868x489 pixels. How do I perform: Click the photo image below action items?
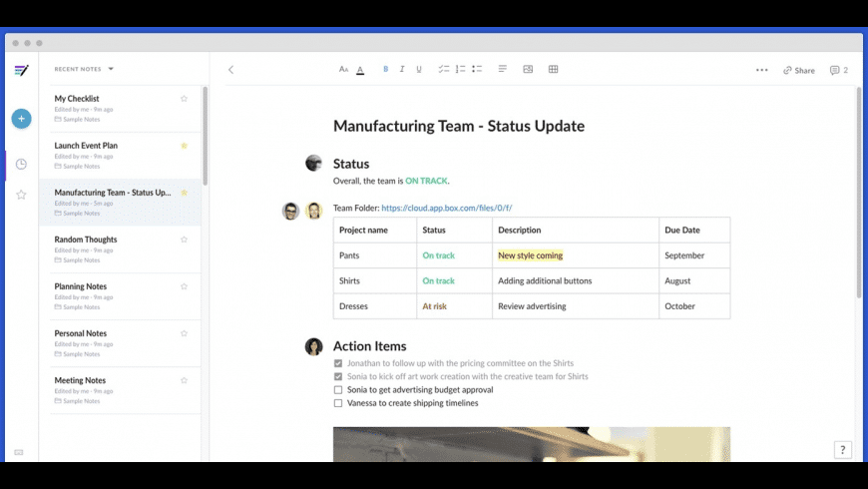(532, 444)
